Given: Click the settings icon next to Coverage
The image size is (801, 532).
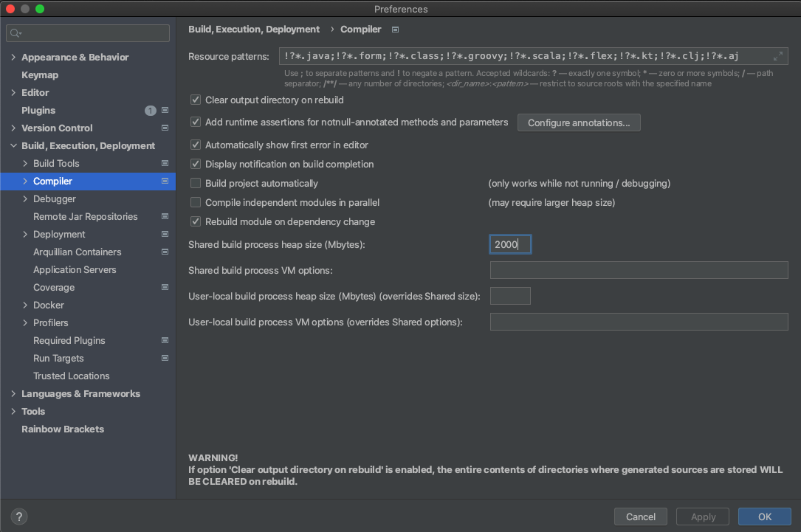Looking at the screenshot, I should click(x=164, y=287).
